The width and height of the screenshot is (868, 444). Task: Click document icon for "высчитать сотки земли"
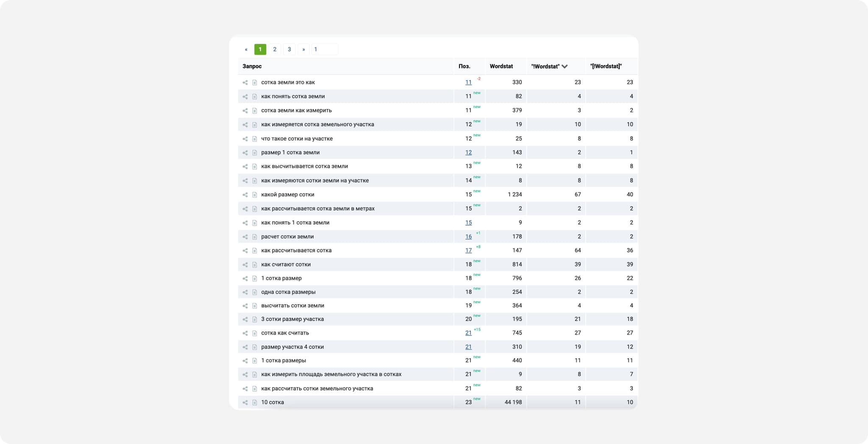(x=255, y=306)
